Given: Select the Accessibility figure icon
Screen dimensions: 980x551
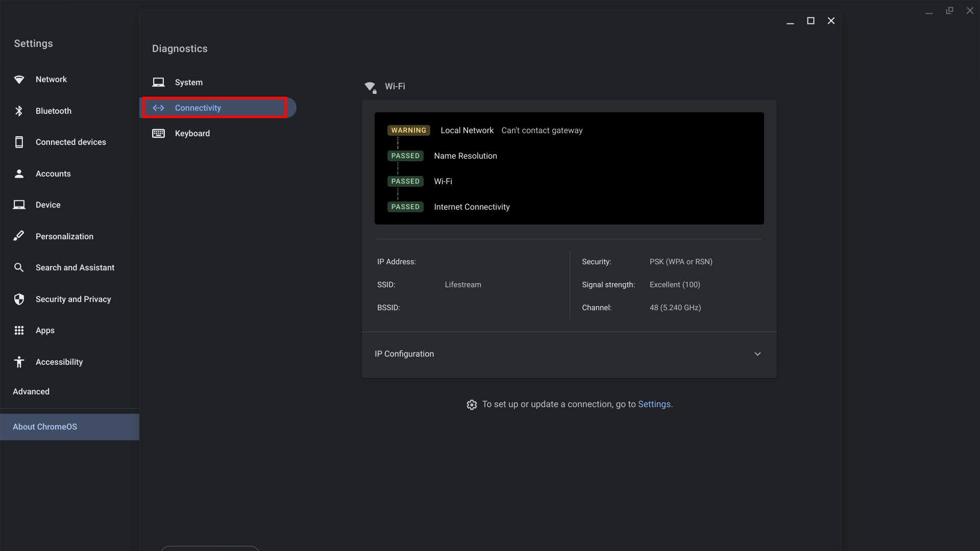Looking at the screenshot, I should tap(19, 362).
